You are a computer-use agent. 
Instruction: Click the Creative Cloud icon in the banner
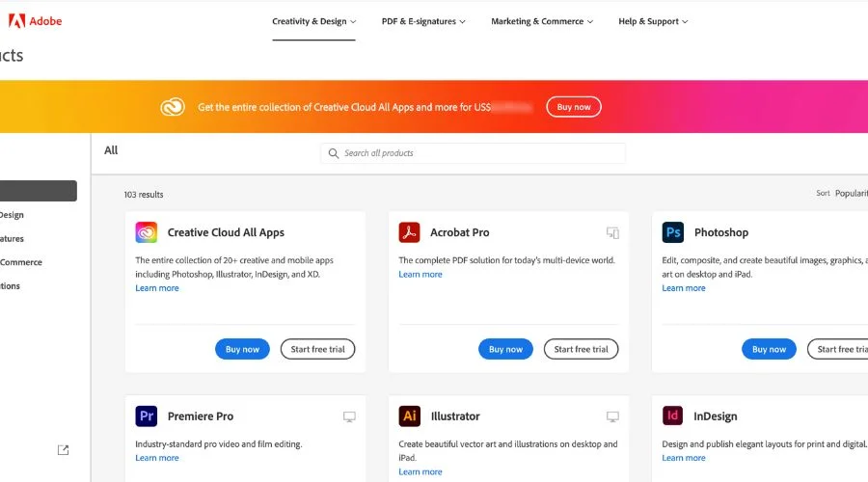[x=173, y=107]
